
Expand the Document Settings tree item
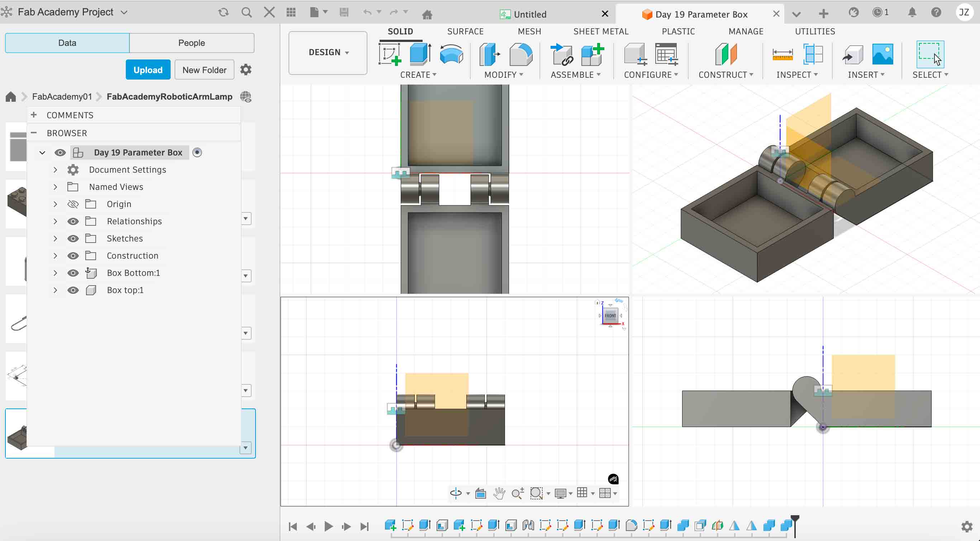[55, 169]
